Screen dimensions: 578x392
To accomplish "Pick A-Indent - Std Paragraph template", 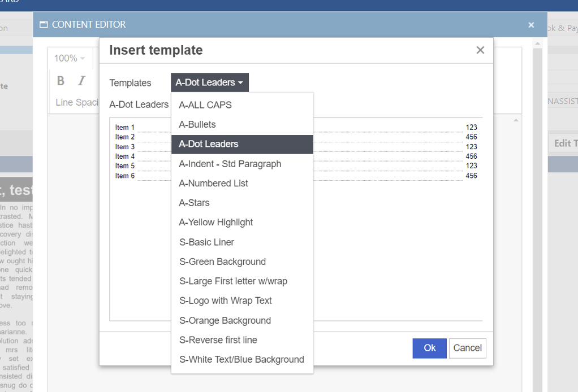I will coord(230,164).
